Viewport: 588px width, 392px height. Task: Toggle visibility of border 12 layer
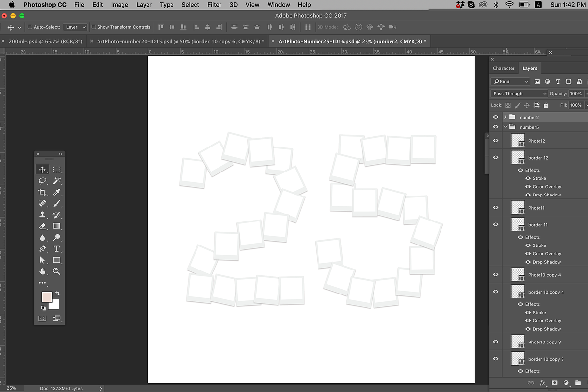pos(495,158)
